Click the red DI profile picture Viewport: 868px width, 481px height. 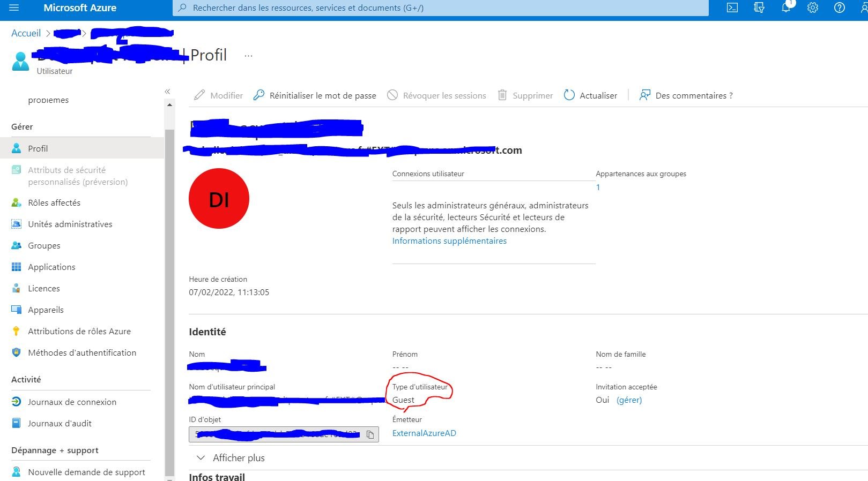[219, 199]
